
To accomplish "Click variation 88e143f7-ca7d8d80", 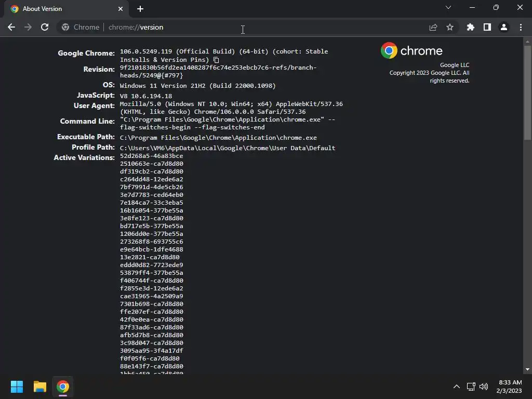I will click(x=152, y=367).
